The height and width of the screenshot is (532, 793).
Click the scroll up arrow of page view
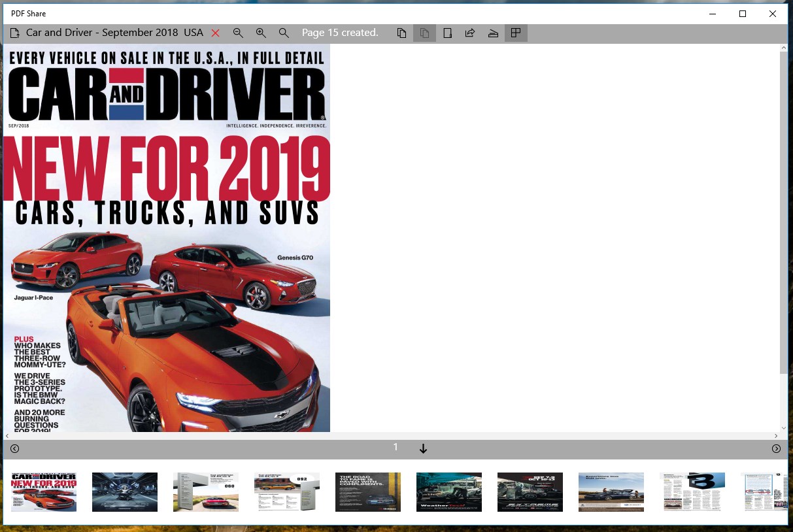coord(784,48)
